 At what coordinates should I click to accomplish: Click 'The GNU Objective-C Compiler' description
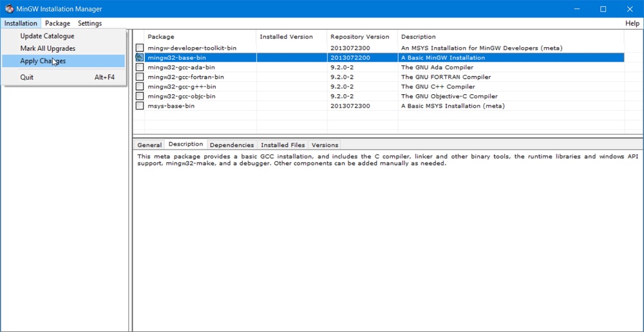[x=450, y=96]
